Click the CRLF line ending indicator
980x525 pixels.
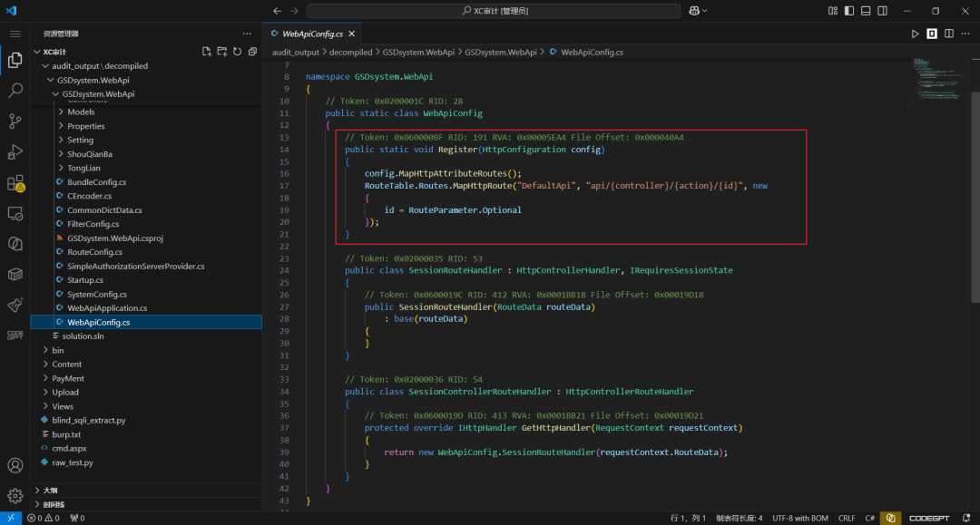pyautogui.click(x=847, y=518)
